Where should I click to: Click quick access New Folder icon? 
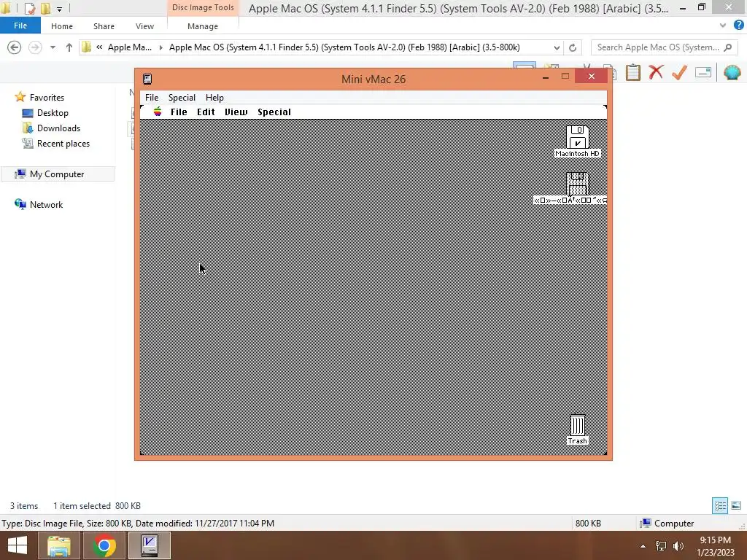[x=46, y=8]
